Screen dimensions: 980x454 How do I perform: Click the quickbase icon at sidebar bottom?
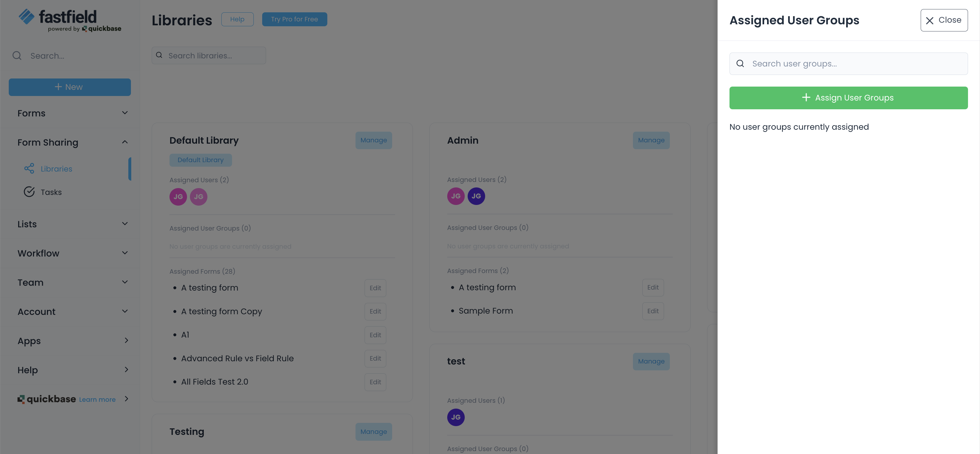tap(22, 399)
